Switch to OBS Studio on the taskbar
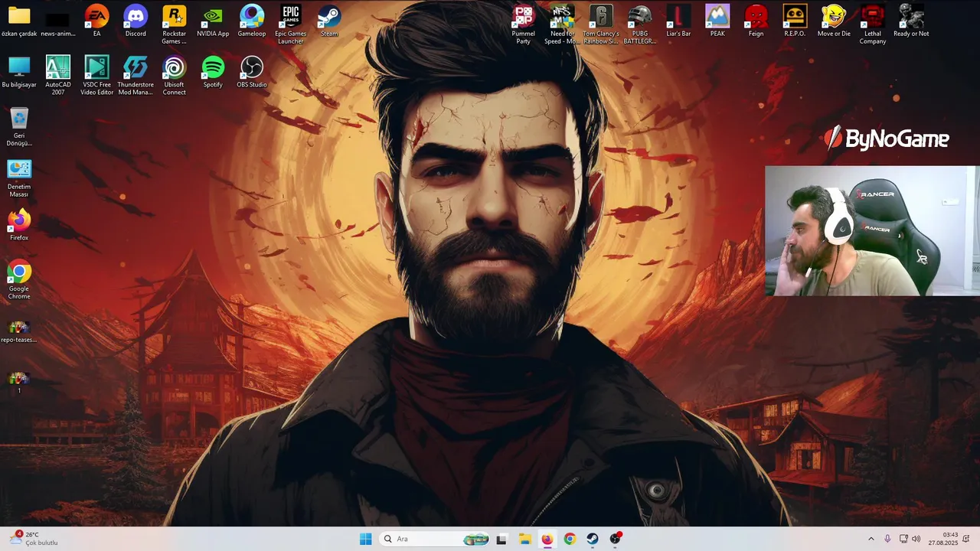The image size is (980, 551). 615,539
